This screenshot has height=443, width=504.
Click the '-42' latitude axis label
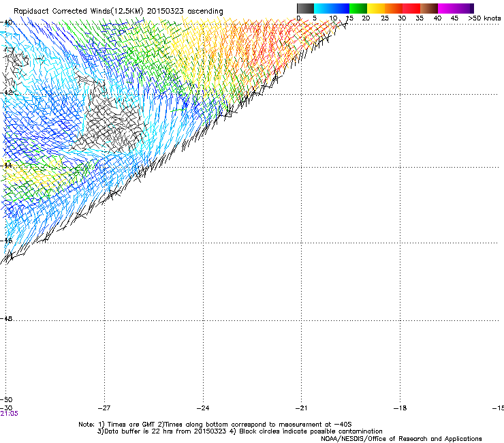pos(6,92)
